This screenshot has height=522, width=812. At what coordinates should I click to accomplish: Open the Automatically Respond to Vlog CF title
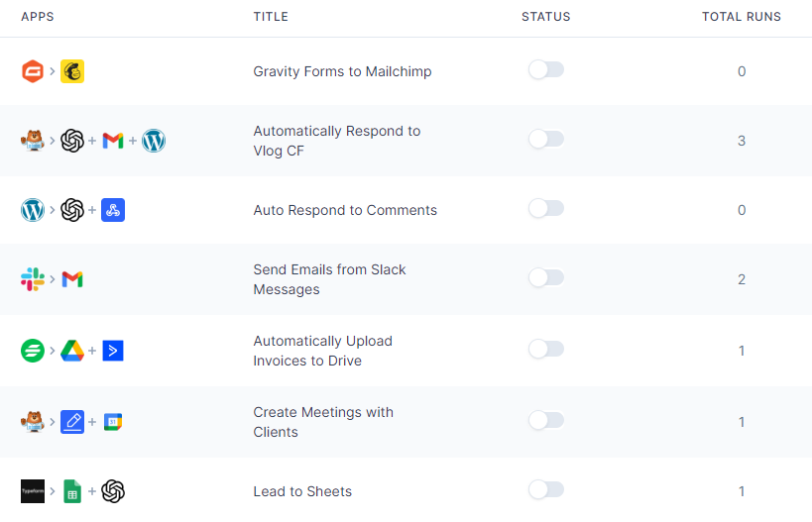tap(337, 141)
